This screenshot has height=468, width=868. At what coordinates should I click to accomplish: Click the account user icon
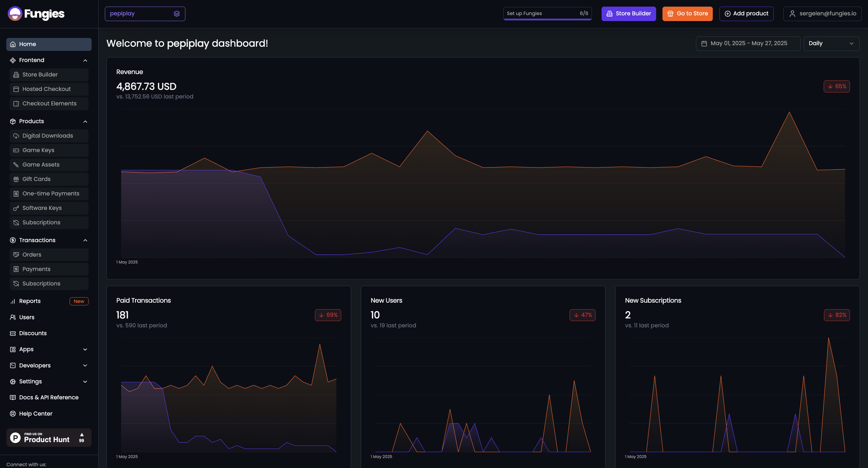click(792, 14)
